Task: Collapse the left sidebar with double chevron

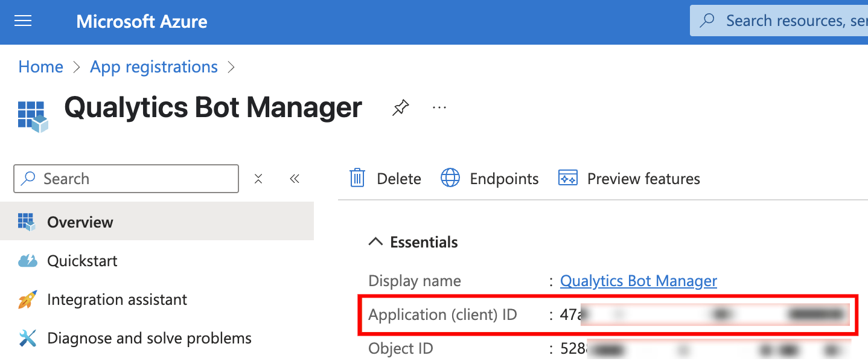Action: (x=295, y=178)
